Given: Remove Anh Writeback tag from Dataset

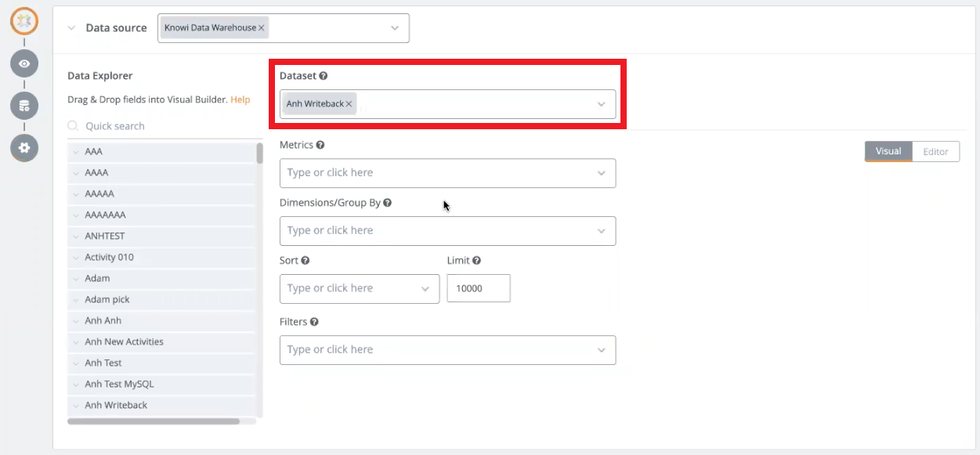Looking at the screenshot, I should coord(349,104).
